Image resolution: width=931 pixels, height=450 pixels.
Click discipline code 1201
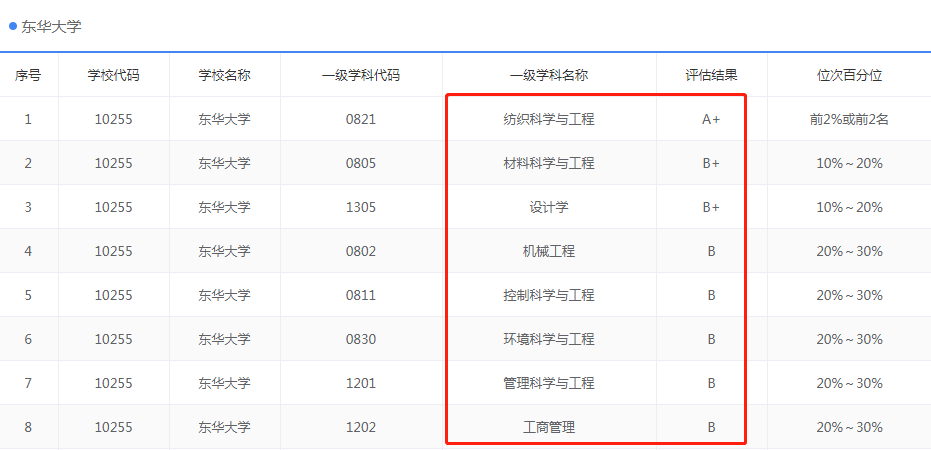pos(361,383)
